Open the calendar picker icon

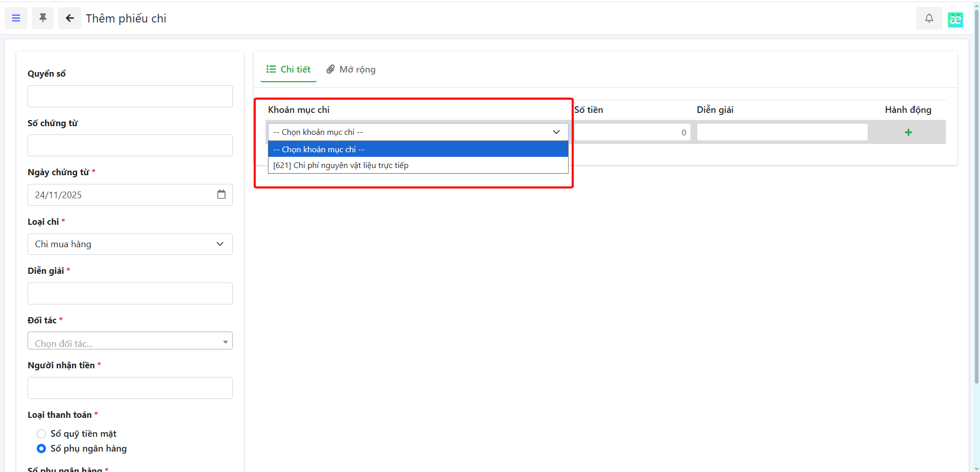(221, 195)
